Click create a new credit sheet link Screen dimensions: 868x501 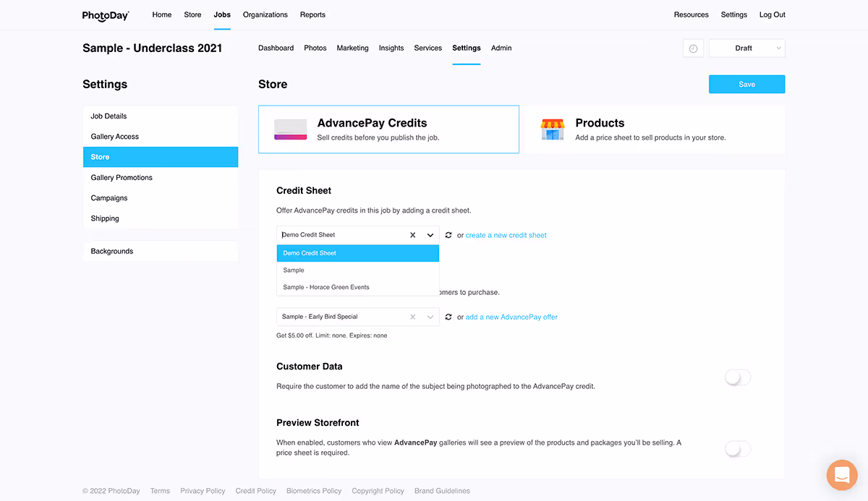coord(506,235)
